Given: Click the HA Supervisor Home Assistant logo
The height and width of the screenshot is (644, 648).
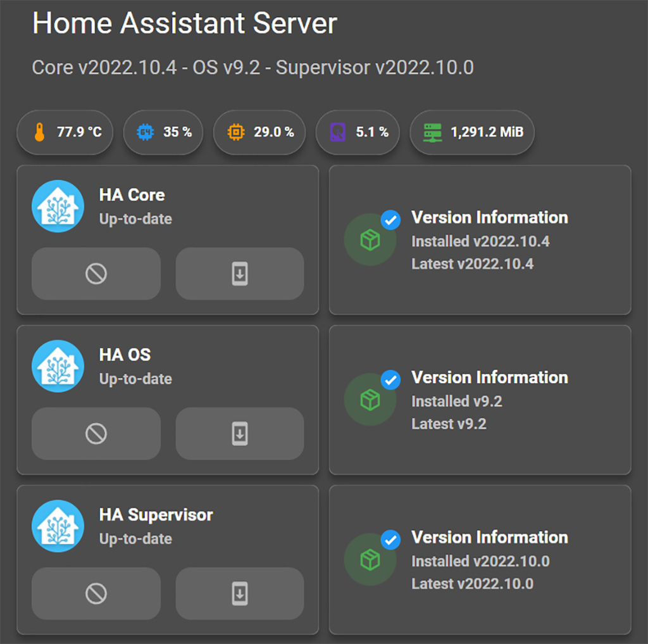Looking at the screenshot, I should [58, 526].
